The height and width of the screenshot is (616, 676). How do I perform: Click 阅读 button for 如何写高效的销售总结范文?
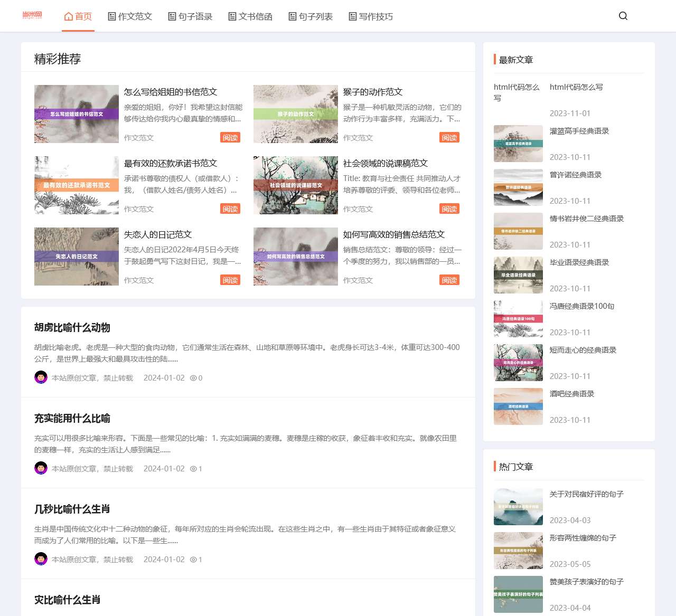point(449,280)
